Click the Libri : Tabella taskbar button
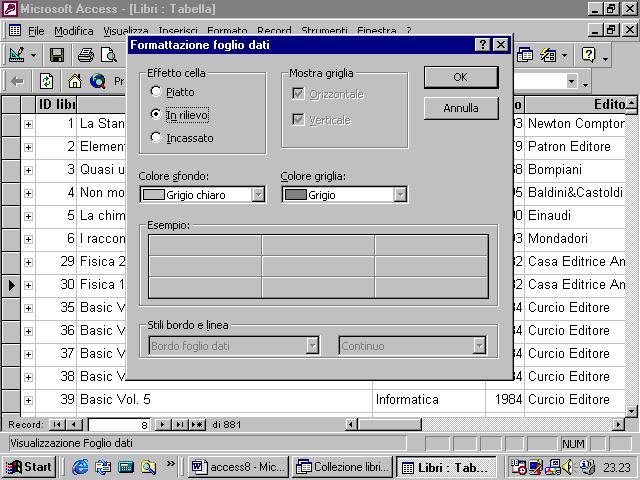Viewport: 640px width, 480px height. point(447,467)
